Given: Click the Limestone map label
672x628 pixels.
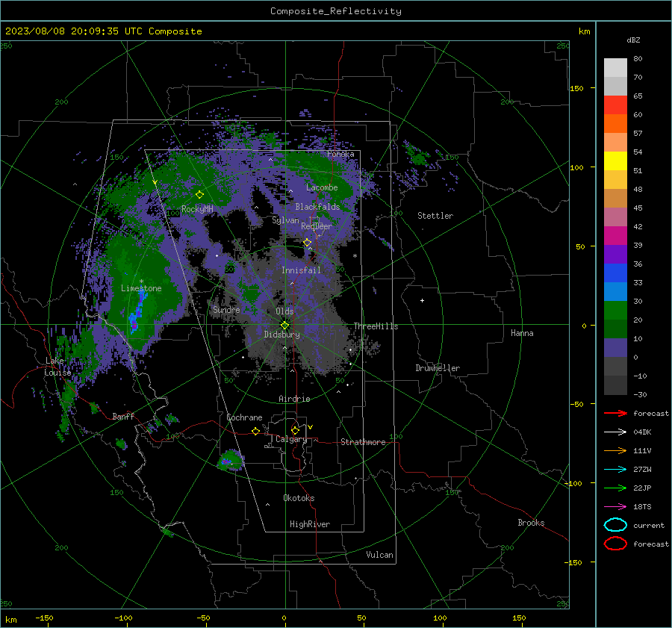Looking at the screenshot, I should coord(141,288).
